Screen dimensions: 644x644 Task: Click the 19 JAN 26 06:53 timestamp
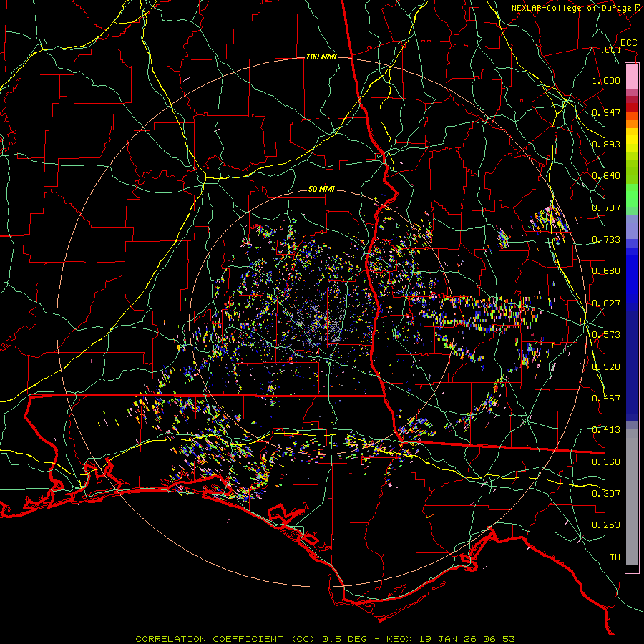(x=466, y=639)
